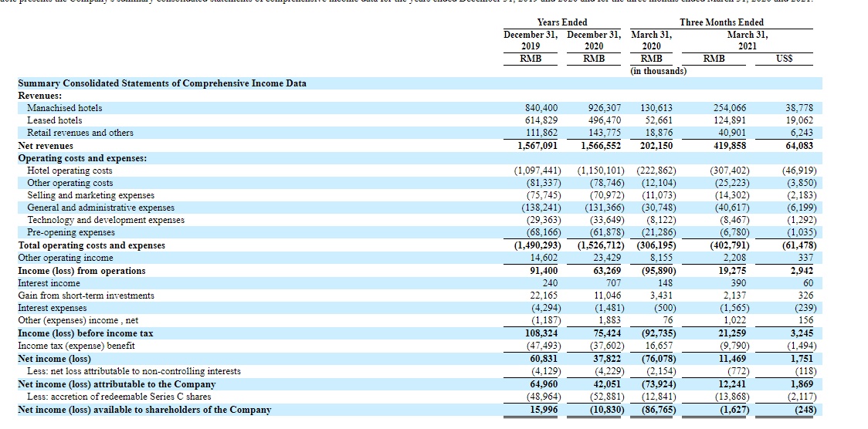868x429 pixels.
Task: Click the Years Ended column group header
Action: point(561,22)
